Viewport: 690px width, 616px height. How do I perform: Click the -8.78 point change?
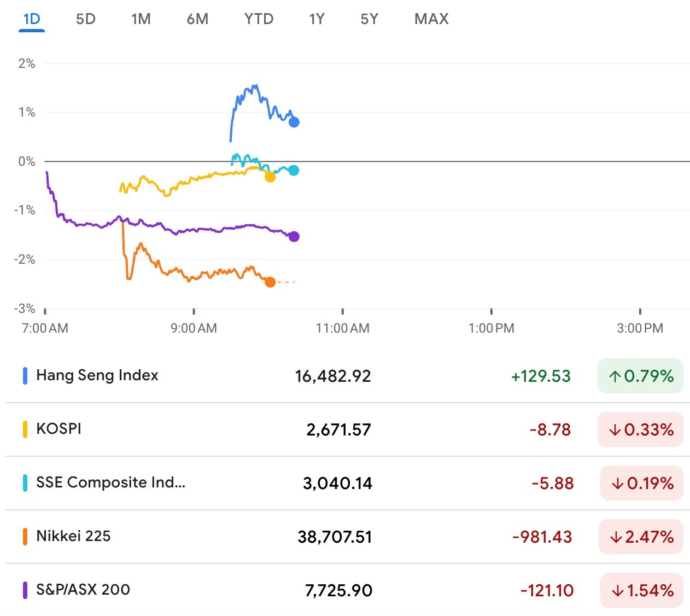[550, 430]
